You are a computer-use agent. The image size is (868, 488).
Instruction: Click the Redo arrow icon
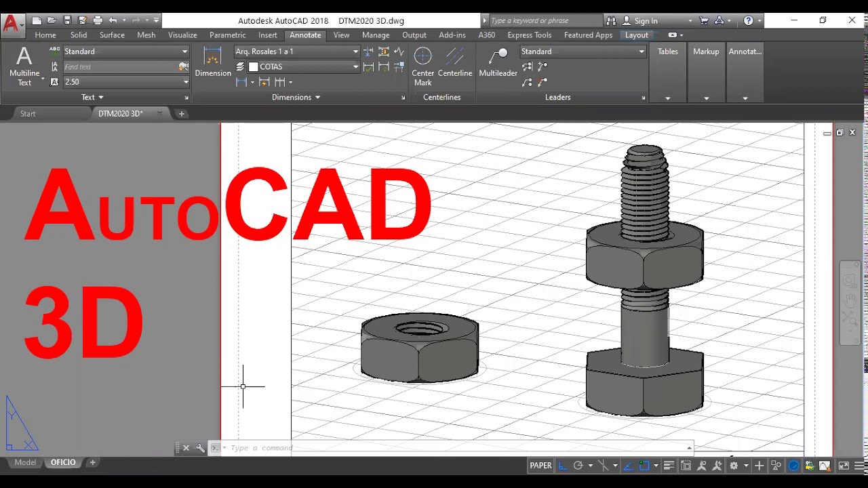136,21
